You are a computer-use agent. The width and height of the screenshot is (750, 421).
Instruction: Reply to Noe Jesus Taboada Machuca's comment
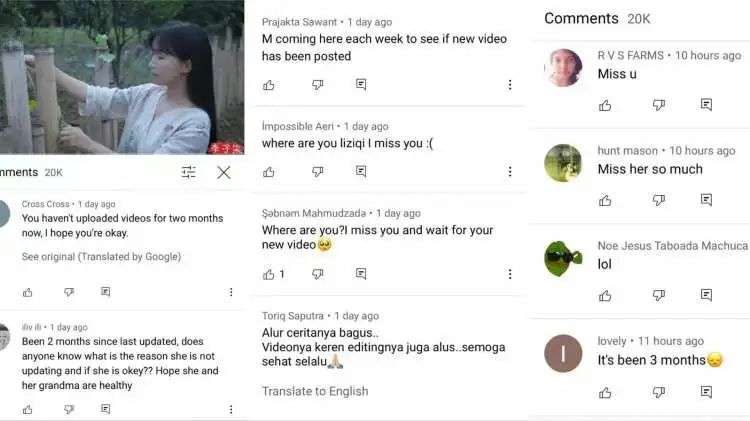click(706, 295)
